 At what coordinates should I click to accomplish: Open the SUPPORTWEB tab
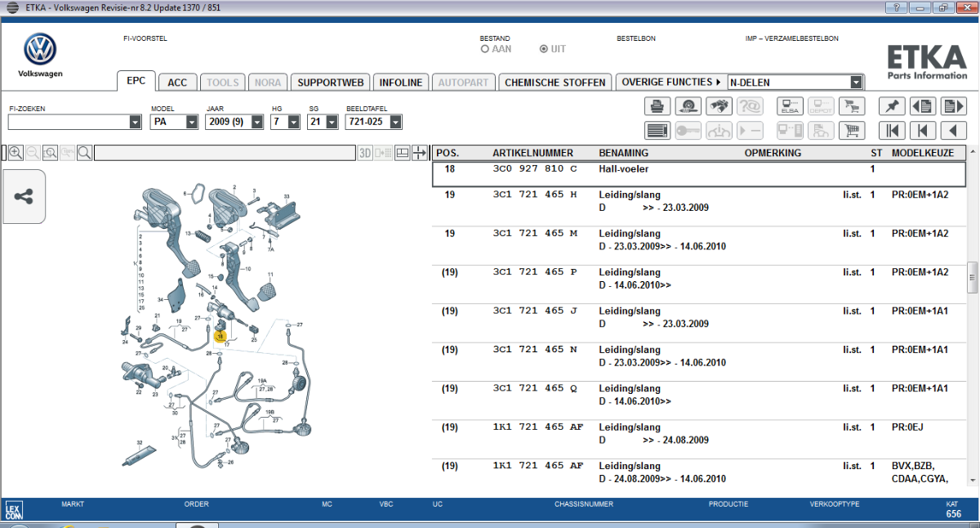[x=330, y=83]
